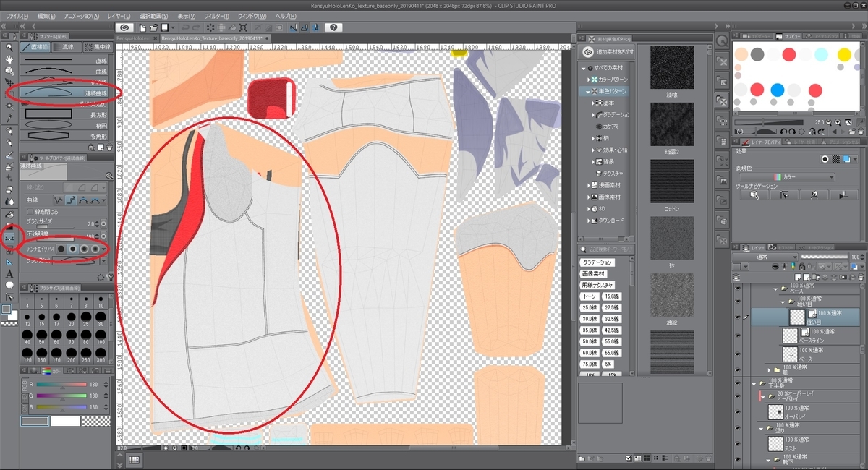The width and height of the screenshot is (868, 470).
Task: Select the 曲線 curve subtool
Action: click(x=65, y=72)
